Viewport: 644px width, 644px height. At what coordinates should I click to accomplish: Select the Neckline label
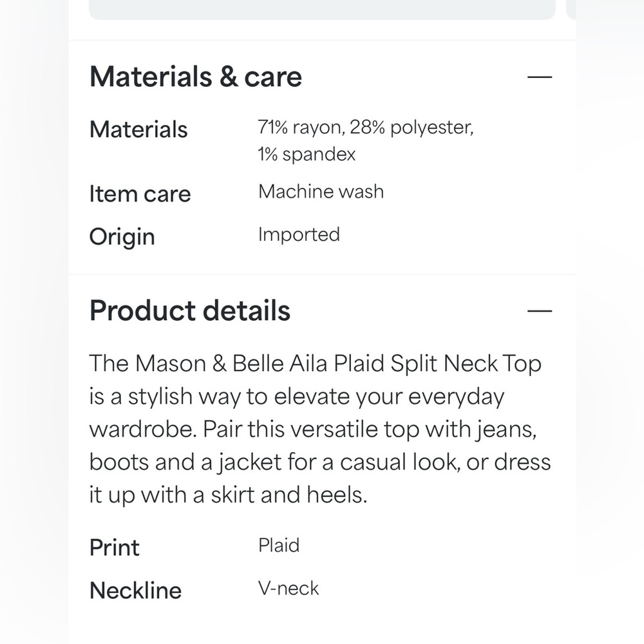pos(136,591)
